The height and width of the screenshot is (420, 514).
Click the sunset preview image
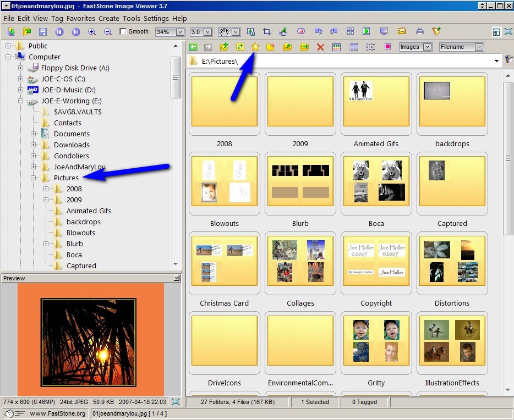point(88,342)
